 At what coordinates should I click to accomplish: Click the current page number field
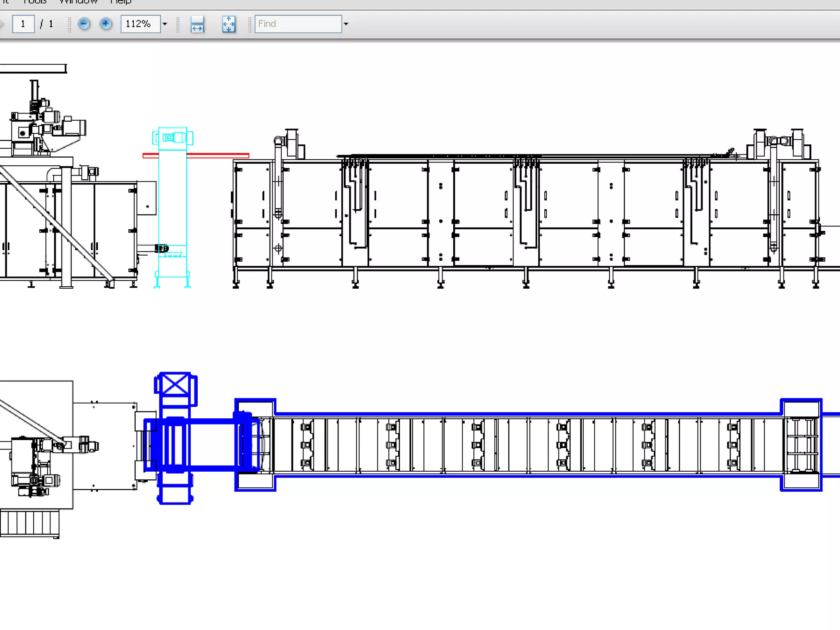(23, 24)
